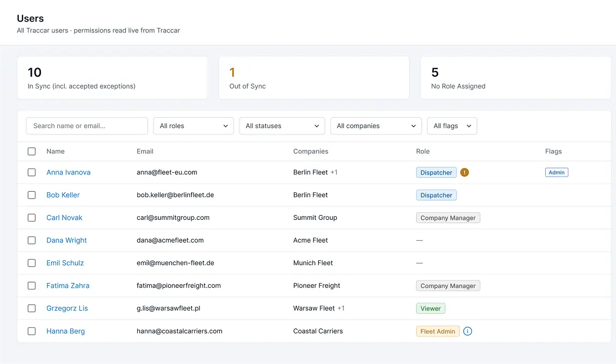Click the Emil Schulz name link
This screenshot has height=364, width=616.
coord(65,263)
